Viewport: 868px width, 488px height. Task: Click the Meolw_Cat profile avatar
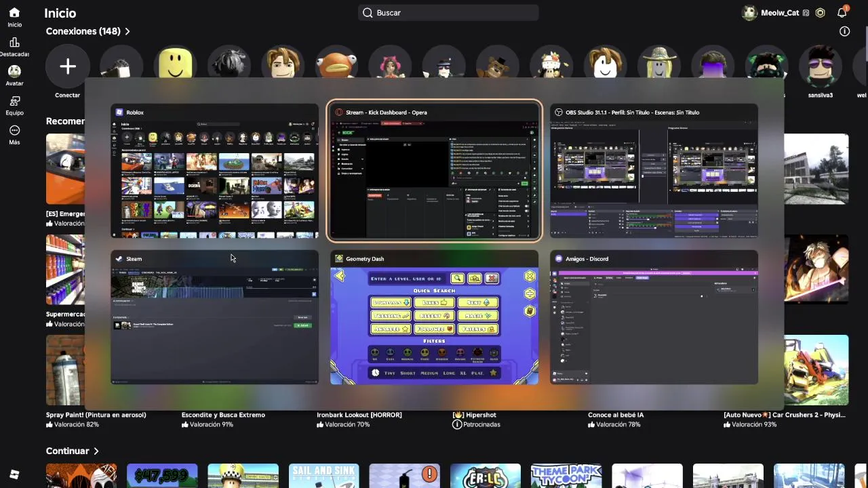pyautogui.click(x=749, y=13)
